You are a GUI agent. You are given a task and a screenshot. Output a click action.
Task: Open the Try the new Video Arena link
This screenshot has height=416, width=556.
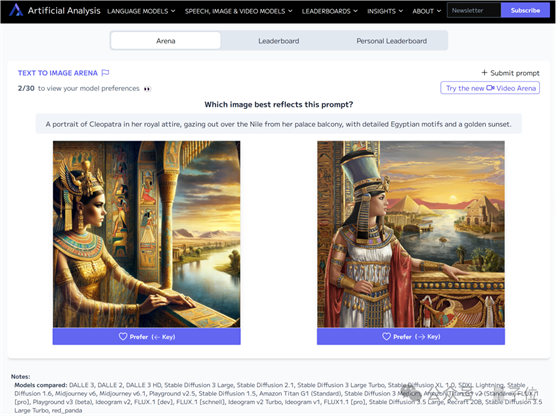pyautogui.click(x=490, y=88)
